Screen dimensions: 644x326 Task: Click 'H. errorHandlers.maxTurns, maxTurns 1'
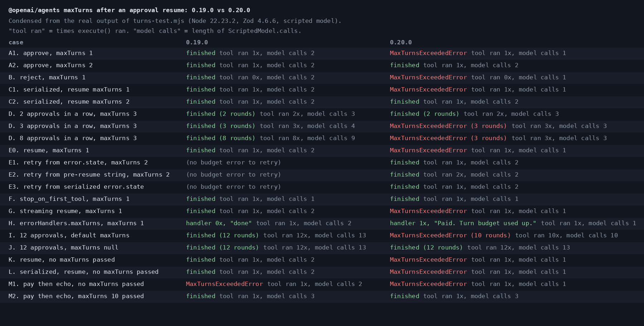(76, 223)
